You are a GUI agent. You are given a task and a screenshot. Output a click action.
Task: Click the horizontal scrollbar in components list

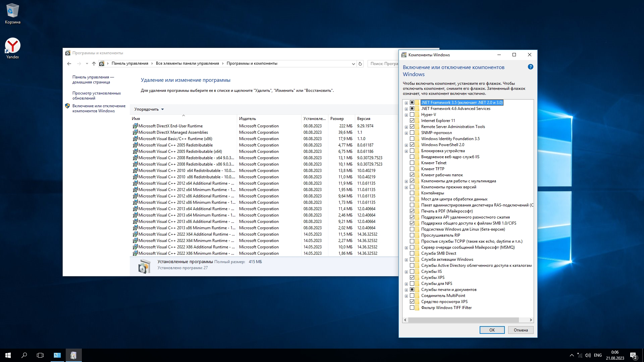point(463,320)
